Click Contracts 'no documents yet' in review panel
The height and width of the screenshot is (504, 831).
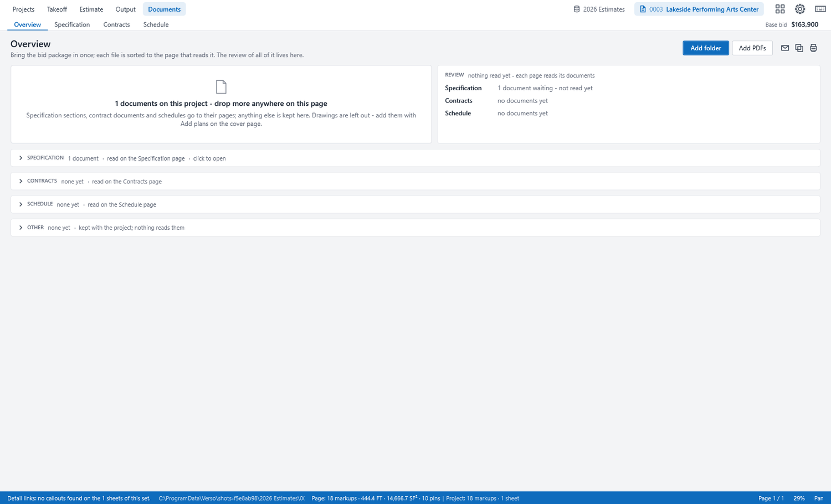point(522,101)
